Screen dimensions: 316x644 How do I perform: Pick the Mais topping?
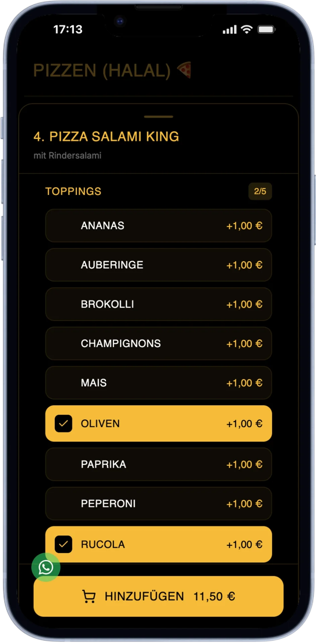point(158,383)
